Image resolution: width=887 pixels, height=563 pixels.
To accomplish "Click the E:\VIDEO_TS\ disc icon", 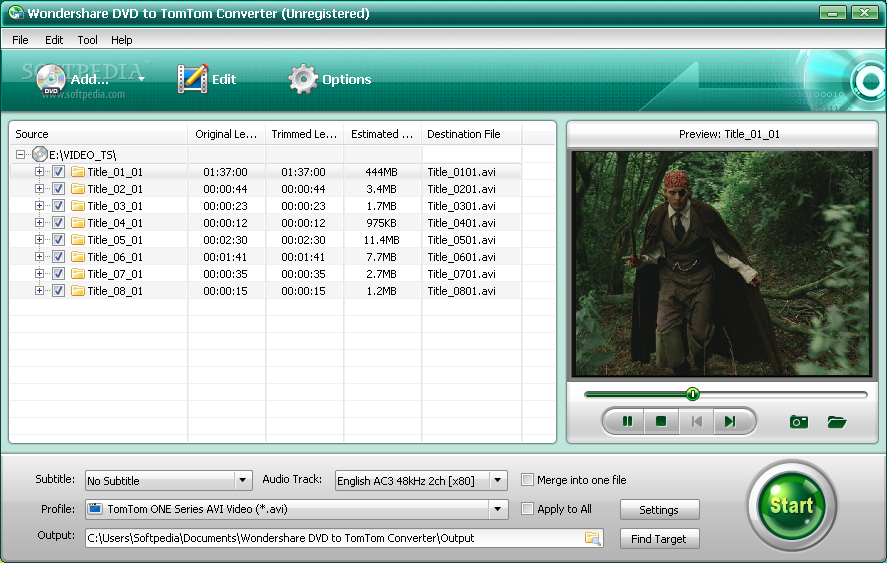I will click(x=40, y=154).
